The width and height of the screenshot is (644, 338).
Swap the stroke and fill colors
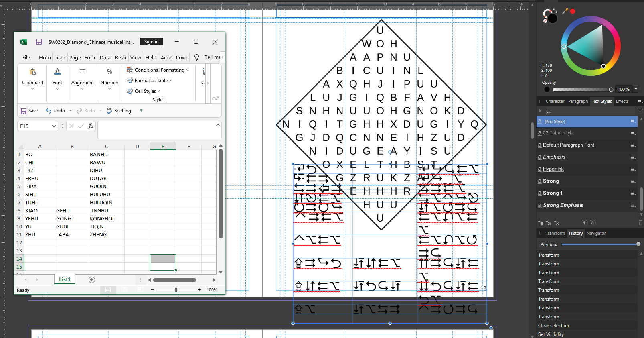(555, 11)
